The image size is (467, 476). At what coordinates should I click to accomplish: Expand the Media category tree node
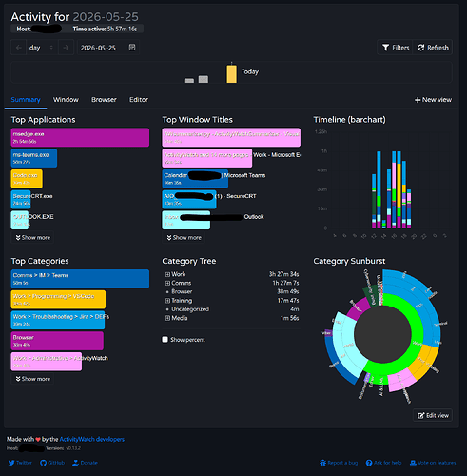pyautogui.click(x=167, y=318)
